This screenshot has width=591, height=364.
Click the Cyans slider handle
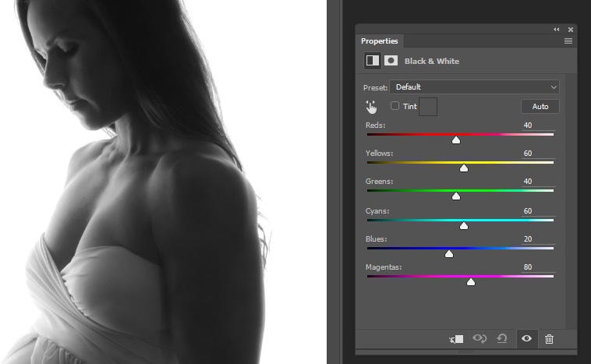click(x=464, y=226)
